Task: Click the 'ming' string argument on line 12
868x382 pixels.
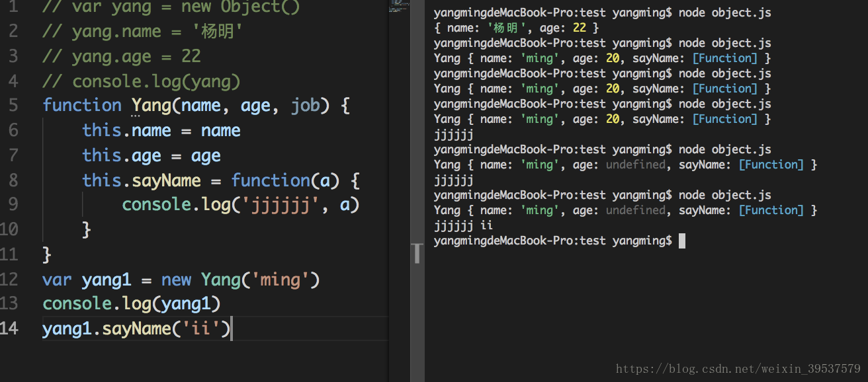Action: (x=281, y=279)
